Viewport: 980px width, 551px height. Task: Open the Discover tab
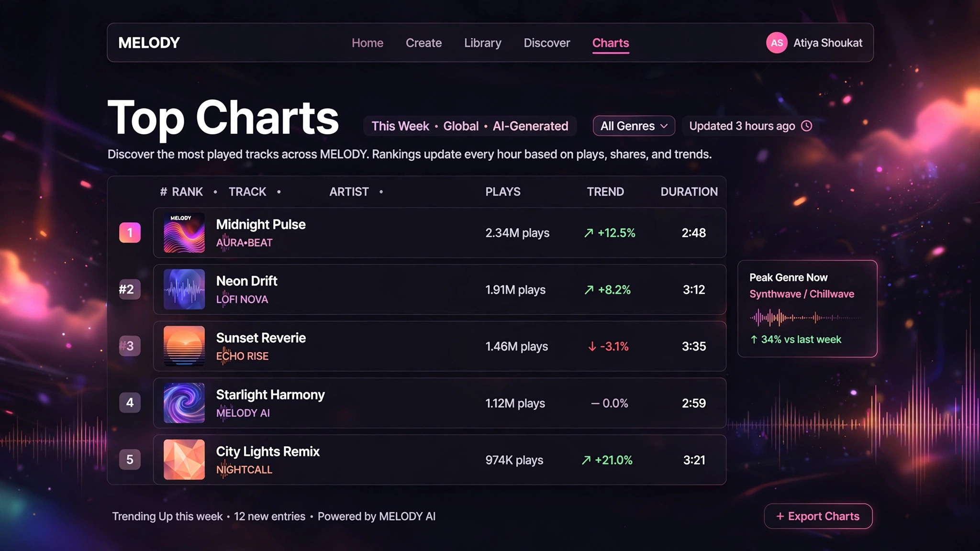(547, 43)
